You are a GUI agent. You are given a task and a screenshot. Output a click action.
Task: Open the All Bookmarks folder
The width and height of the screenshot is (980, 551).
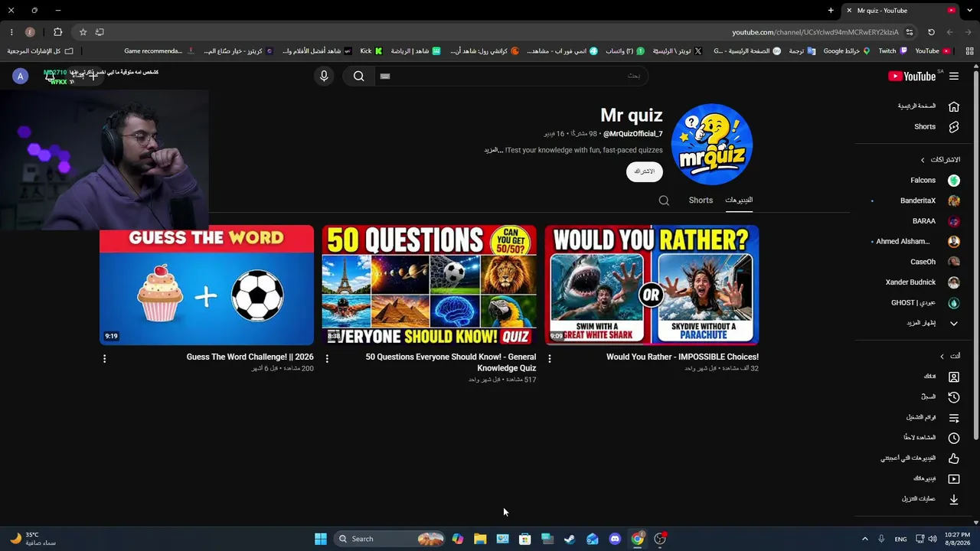click(x=40, y=51)
